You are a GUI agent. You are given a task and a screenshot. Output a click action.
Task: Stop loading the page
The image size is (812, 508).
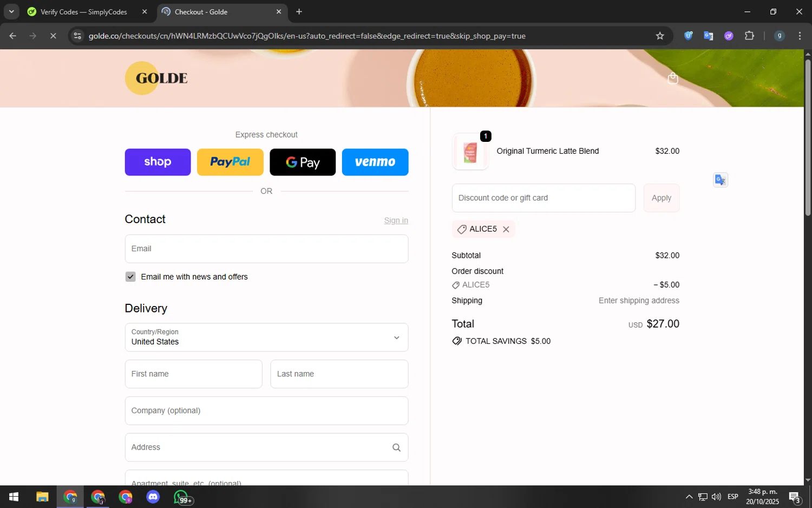(x=53, y=36)
